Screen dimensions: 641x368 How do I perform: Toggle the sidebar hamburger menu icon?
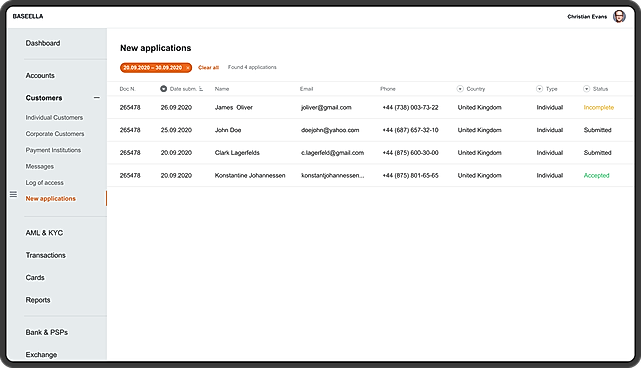pyautogui.click(x=13, y=194)
